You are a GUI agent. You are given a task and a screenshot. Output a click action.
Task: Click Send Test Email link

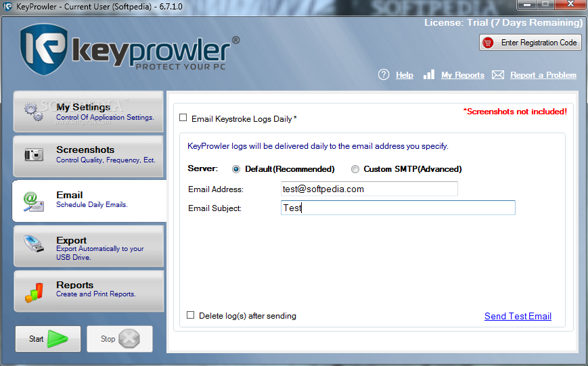518,316
